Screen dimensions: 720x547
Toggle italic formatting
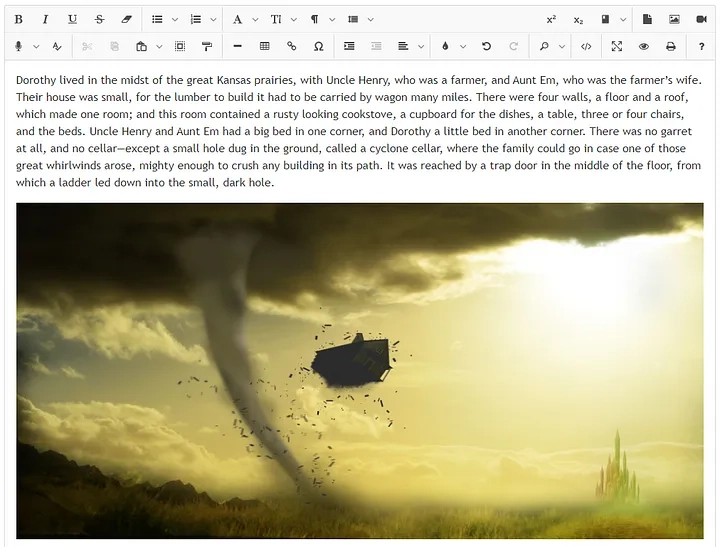[45, 19]
